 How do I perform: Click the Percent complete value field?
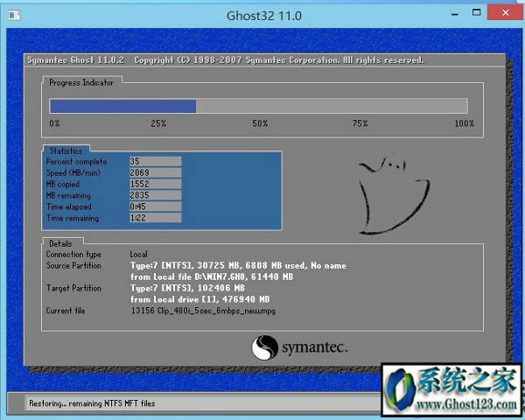click(x=154, y=162)
